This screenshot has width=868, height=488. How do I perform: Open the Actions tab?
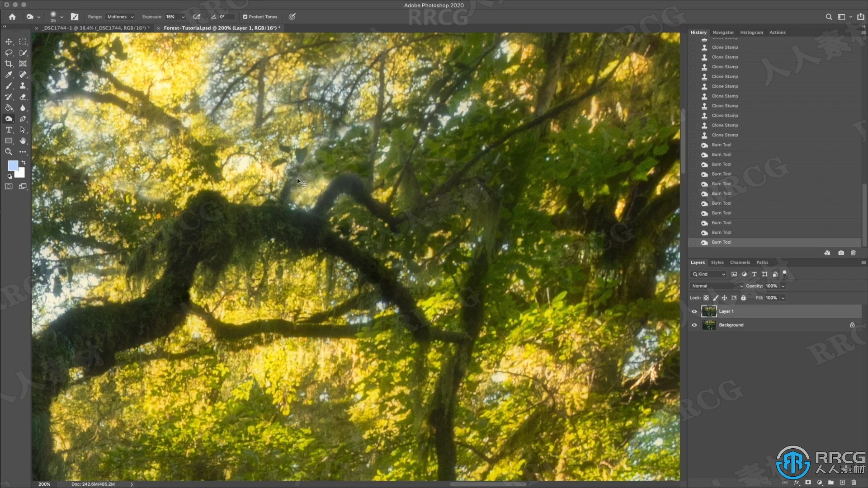coord(778,32)
